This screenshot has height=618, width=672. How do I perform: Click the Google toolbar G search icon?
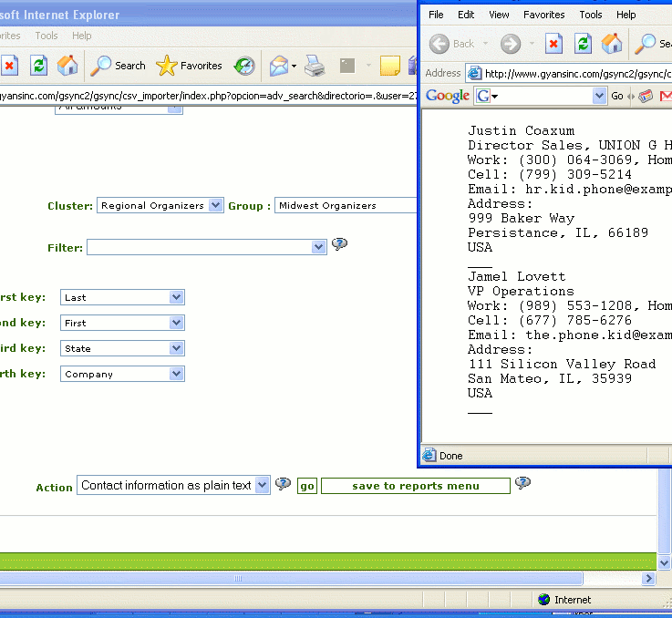tap(483, 96)
